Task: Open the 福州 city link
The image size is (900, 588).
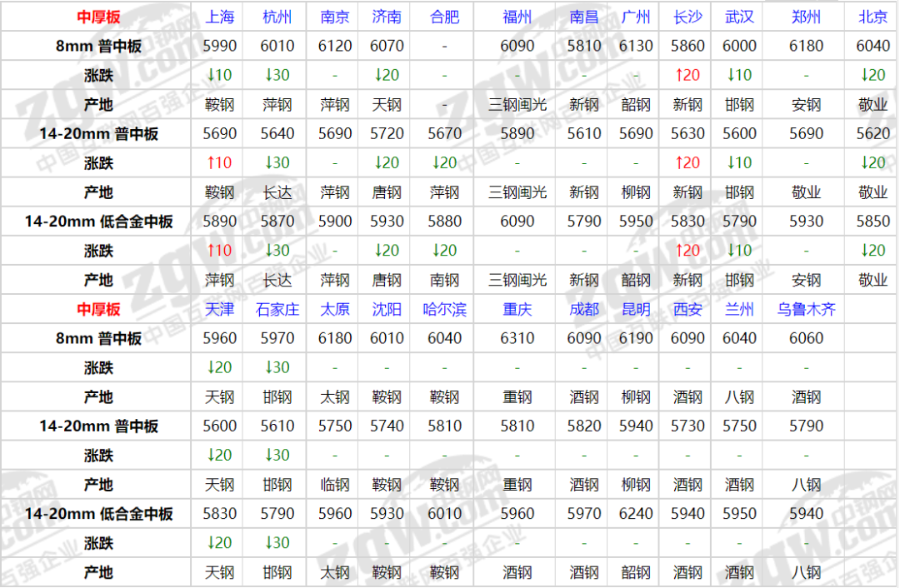Action: click(x=517, y=17)
